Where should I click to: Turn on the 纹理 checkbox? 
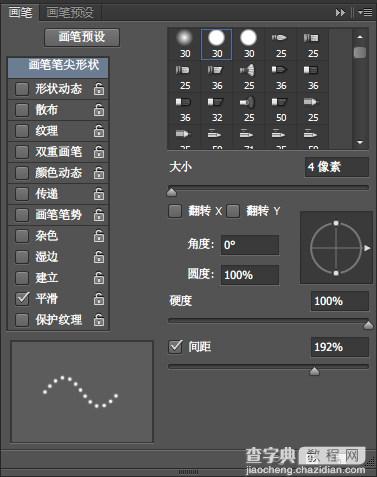click(22, 131)
